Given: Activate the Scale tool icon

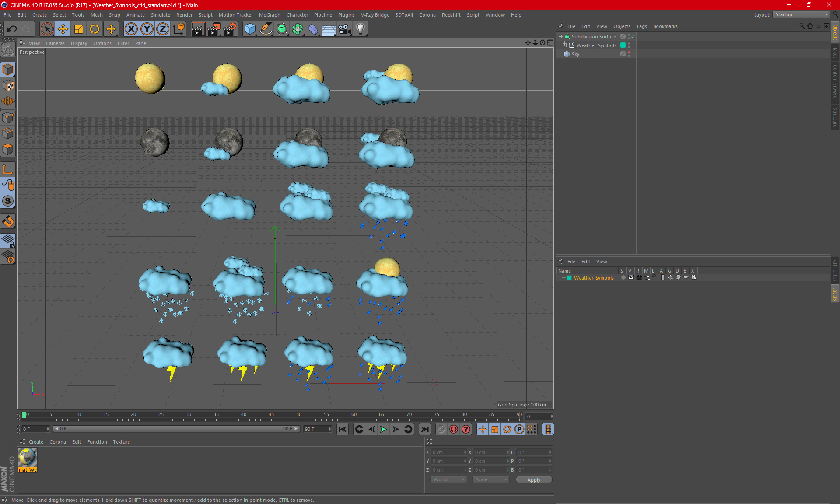Looking at the screenshot, I should pyautogui.click(x=79, y=29).
